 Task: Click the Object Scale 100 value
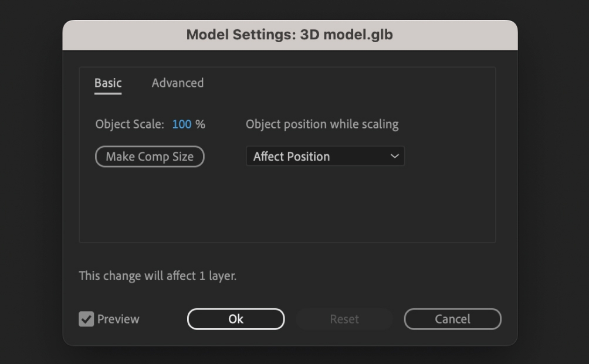[x=182, y=124]
